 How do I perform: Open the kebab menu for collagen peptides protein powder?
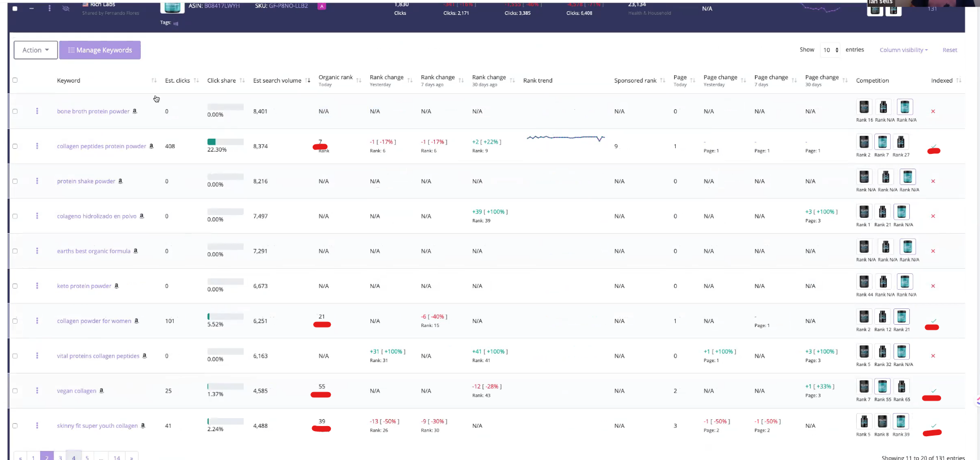pos(37,146)
